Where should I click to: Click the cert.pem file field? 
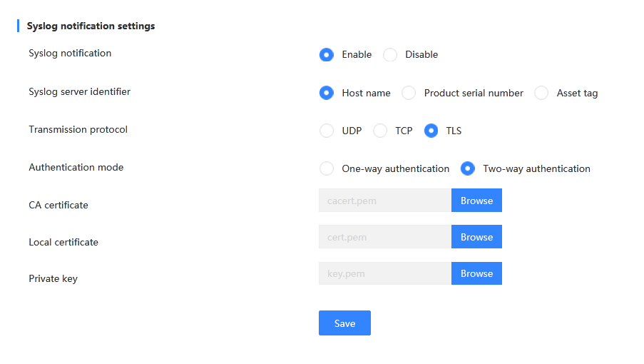click(385, 237)
